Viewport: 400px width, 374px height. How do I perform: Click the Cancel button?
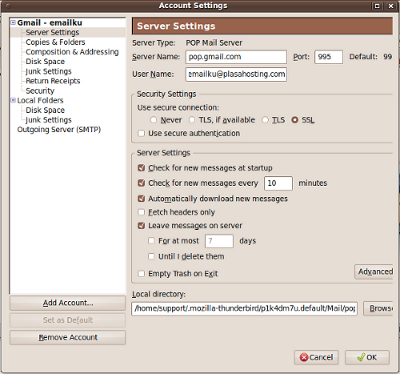tap(316, 357)
